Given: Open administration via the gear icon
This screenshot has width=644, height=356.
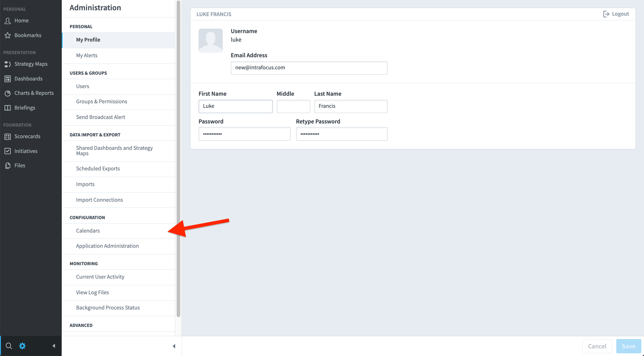Looking at the screenshot, I should [22, 346].
